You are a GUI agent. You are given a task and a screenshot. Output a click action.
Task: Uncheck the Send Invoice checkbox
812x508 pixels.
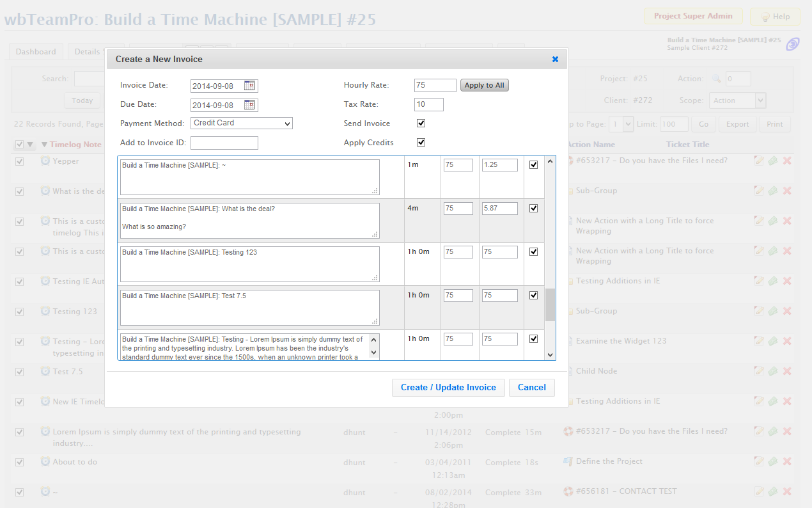tap(421, 123)
